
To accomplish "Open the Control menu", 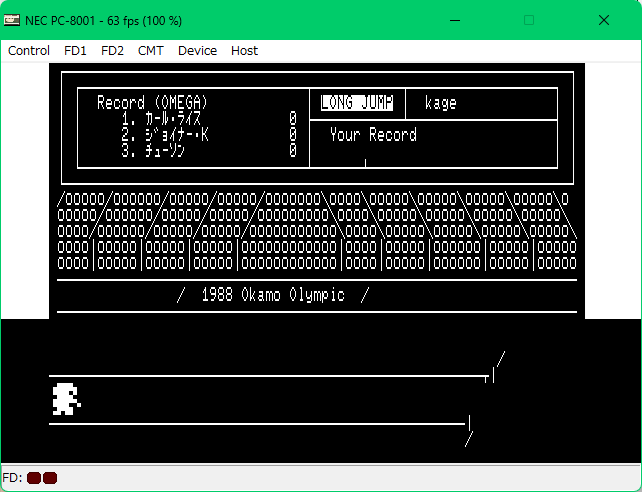I will [29, 50].
